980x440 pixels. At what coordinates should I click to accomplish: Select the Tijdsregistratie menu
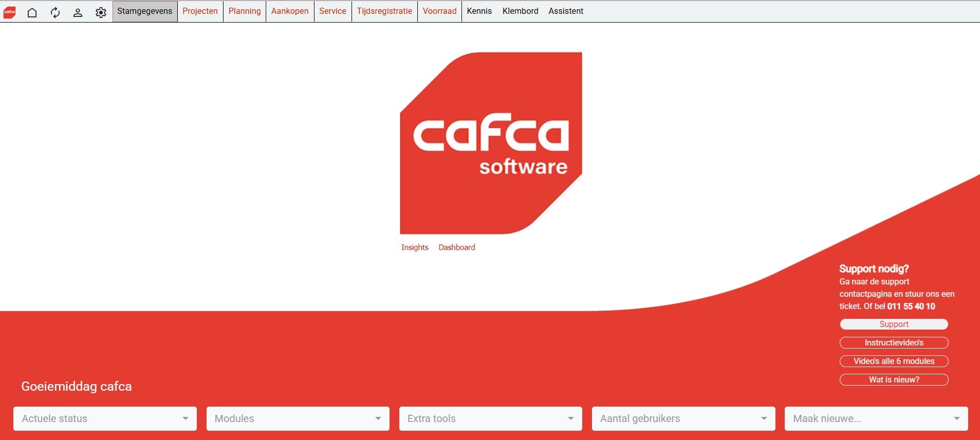[384, 11]
